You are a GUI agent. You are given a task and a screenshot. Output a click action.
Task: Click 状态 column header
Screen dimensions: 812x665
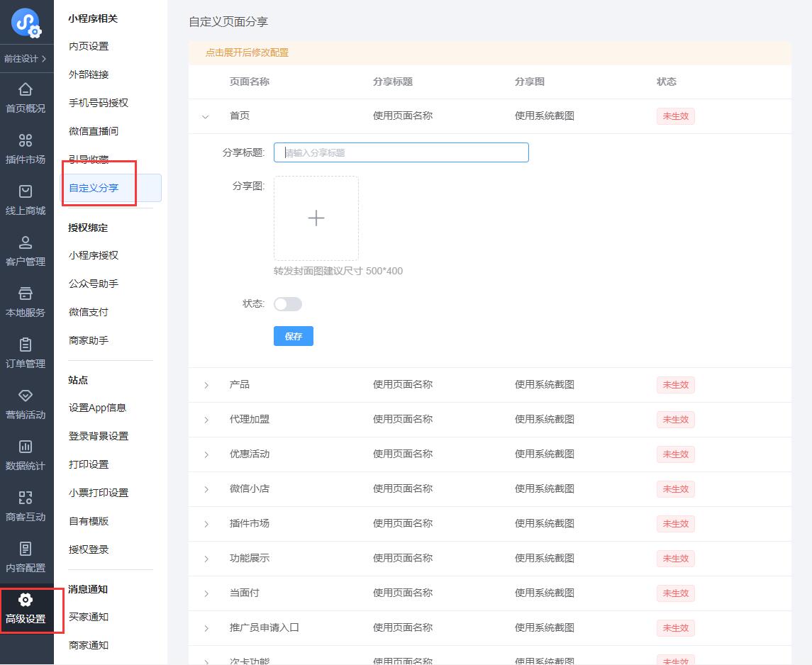[667, 82]
